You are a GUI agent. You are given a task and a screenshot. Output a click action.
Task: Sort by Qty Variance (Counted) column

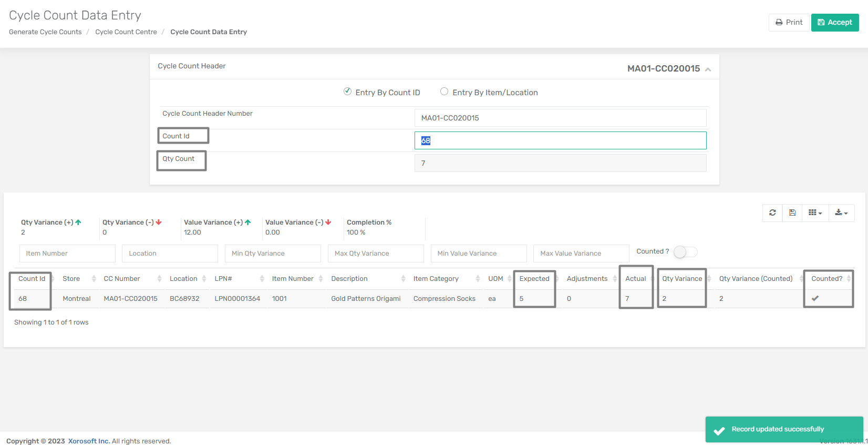[x=760, y=279]
